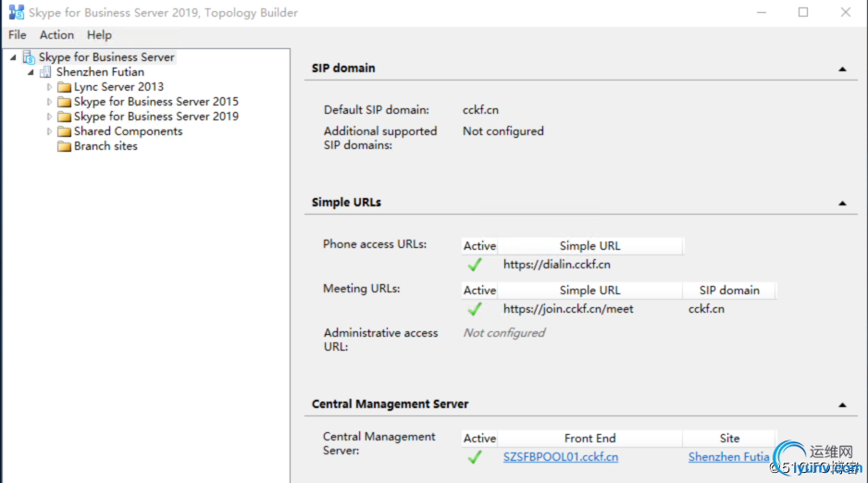This screenshot has height=483, width=868.
Task: Select Shenzhen Futian in the tree
Action: (x=100, y=72)
